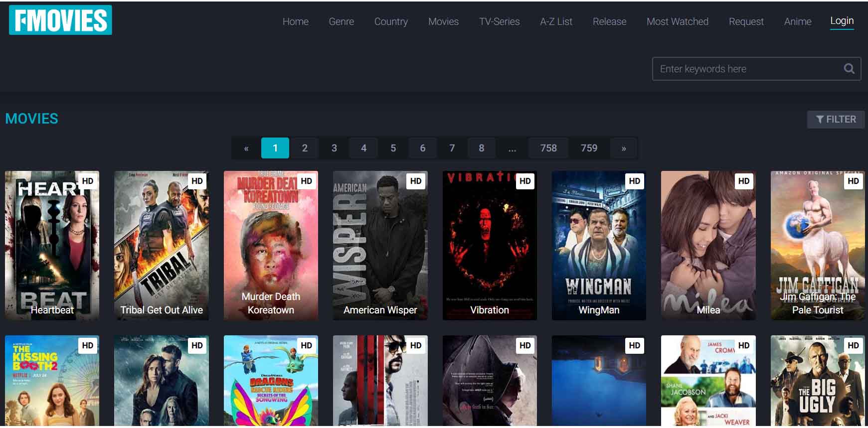
Task: Go to page 3
Action: 334,148
